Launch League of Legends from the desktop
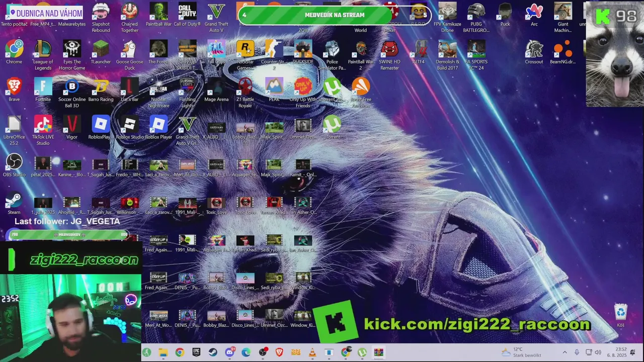The image size is (644, 362). click(x=43, y=55)
